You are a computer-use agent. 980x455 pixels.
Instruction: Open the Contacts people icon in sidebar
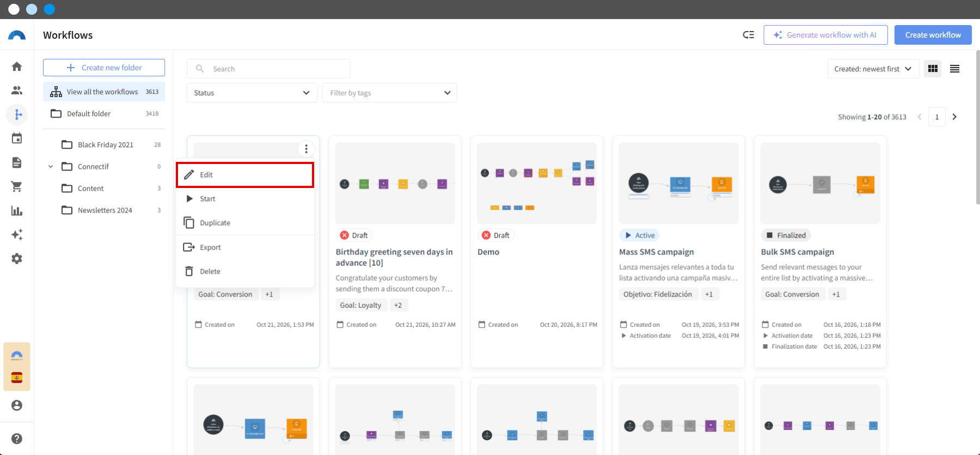tap(17, 90)
